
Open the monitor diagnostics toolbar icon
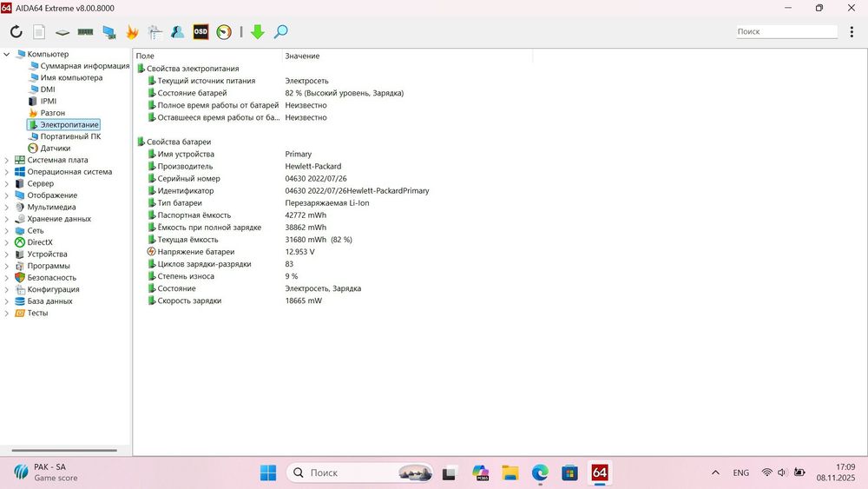[155, 32]
